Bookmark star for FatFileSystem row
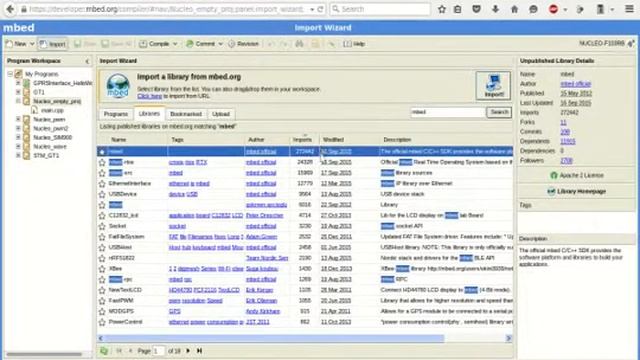 (102, 237)
